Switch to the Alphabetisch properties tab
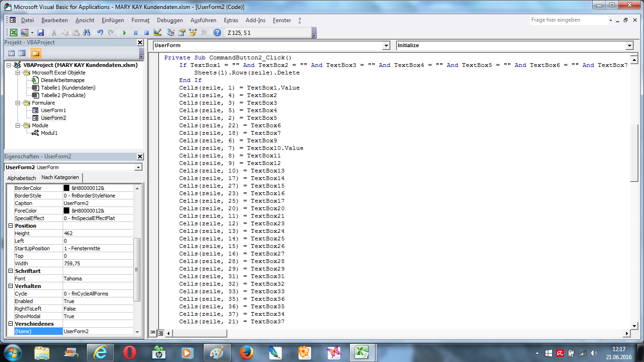This screenshot has height=362, width=644. (x=22, y=178)
